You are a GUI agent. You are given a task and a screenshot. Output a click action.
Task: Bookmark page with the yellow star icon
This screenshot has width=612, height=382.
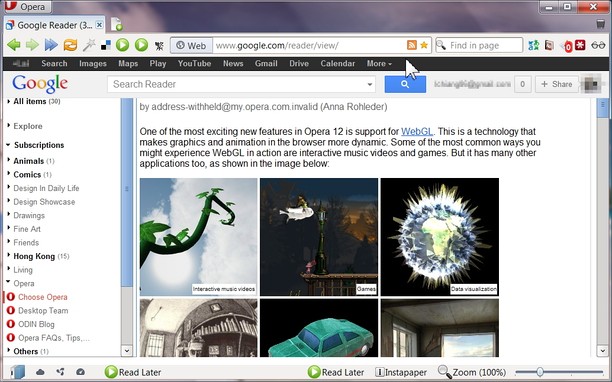click(x=424, y=45)
